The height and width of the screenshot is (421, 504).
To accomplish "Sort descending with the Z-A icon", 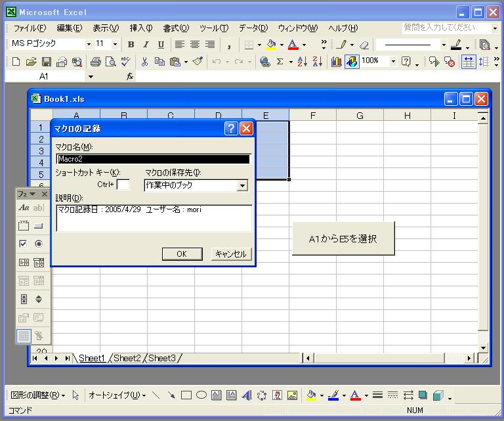I will [317, 61].
